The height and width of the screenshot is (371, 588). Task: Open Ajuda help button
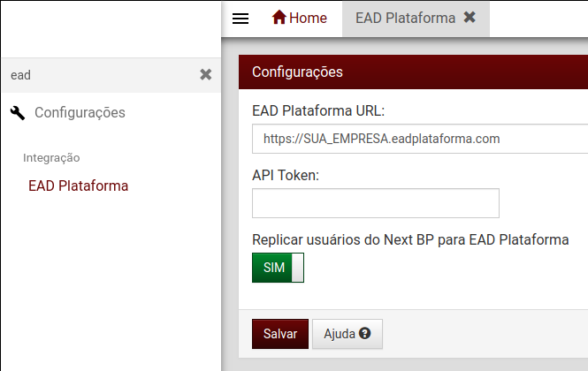(347, 334)
